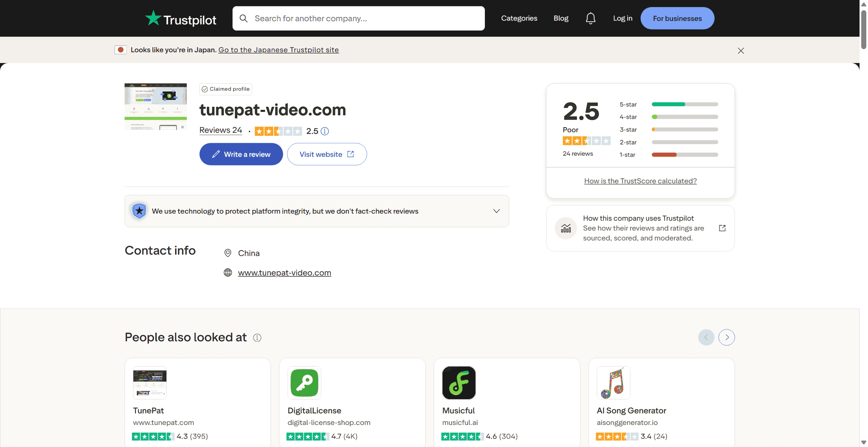The height and width of the screenshot is (447, 868).
Task: Open the Blog menu item
Action: [x=560, y=18]
